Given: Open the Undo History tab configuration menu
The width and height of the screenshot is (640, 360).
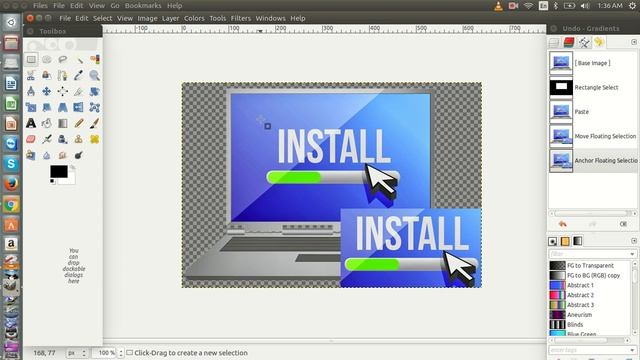Looking at the screenshot, I should pyautogui.click(x=633, y=42).
